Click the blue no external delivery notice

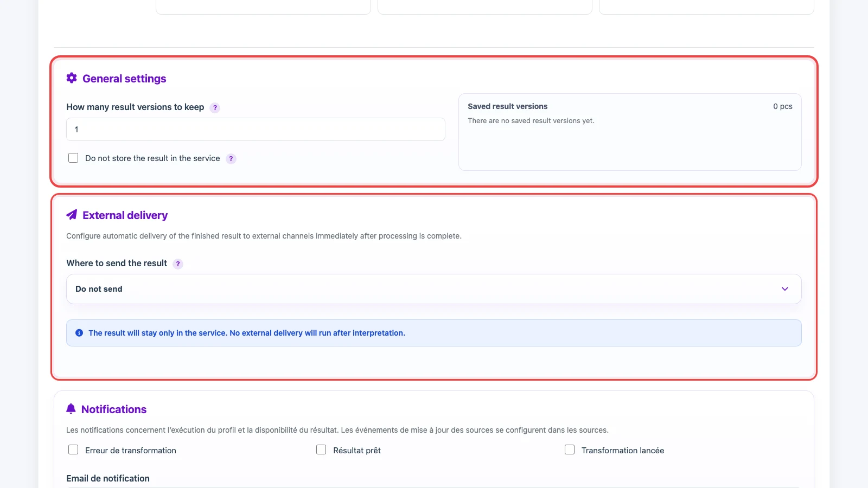click(434, 333)
